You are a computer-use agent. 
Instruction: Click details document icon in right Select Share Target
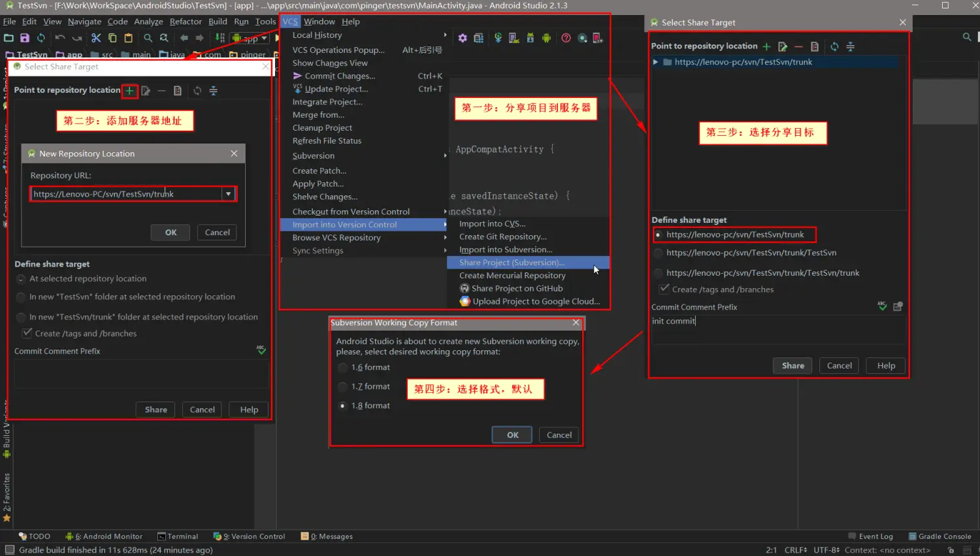[815, 46]
